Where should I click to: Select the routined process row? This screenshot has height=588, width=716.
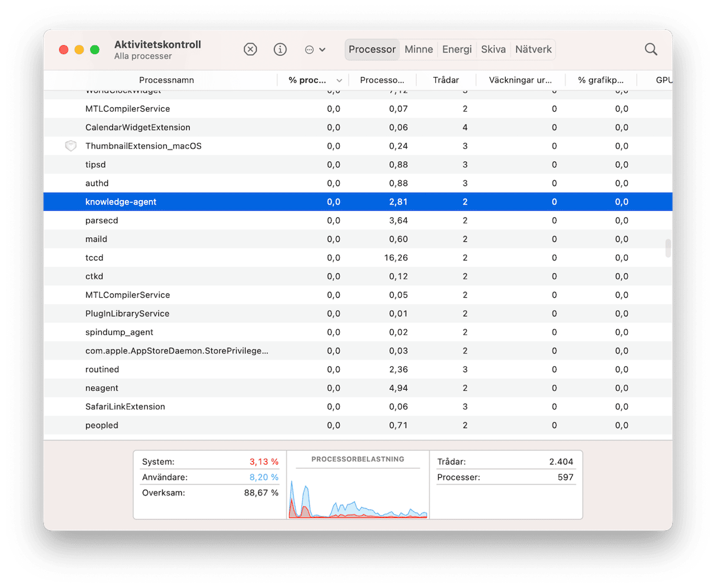pyautogui.click(x=358, y=370)
